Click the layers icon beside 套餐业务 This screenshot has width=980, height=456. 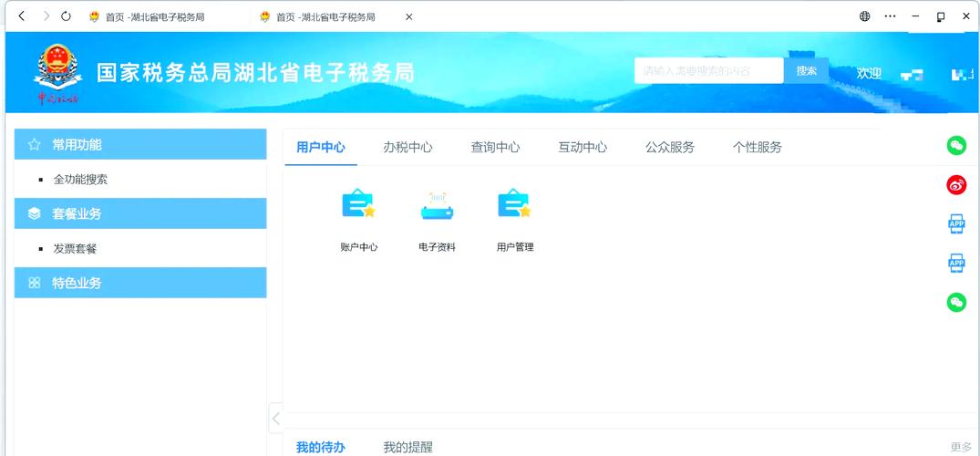click(x=35, y=214)
